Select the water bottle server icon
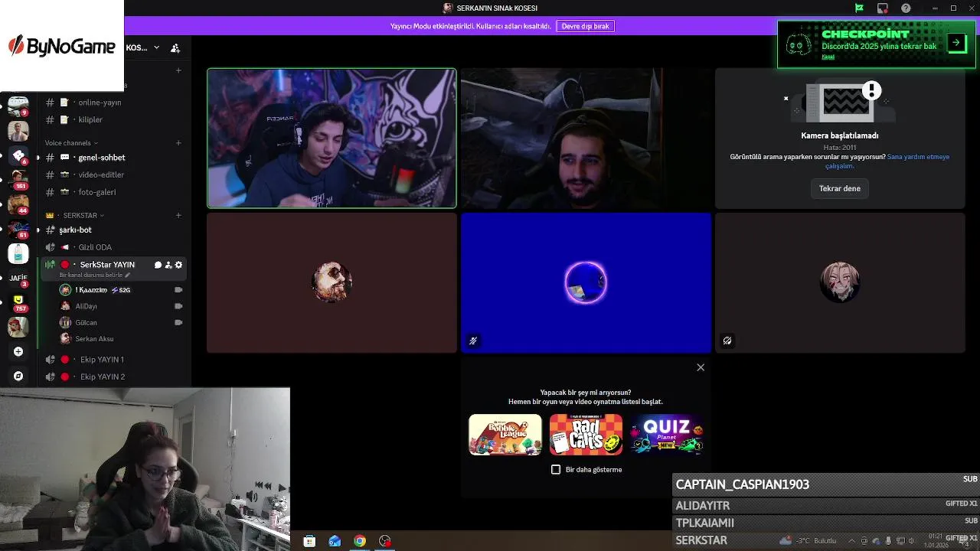980x551 pixels. point(18,253)
